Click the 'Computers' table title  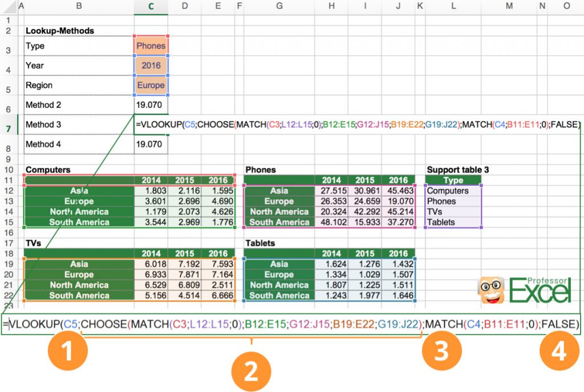tap(48, 170)
